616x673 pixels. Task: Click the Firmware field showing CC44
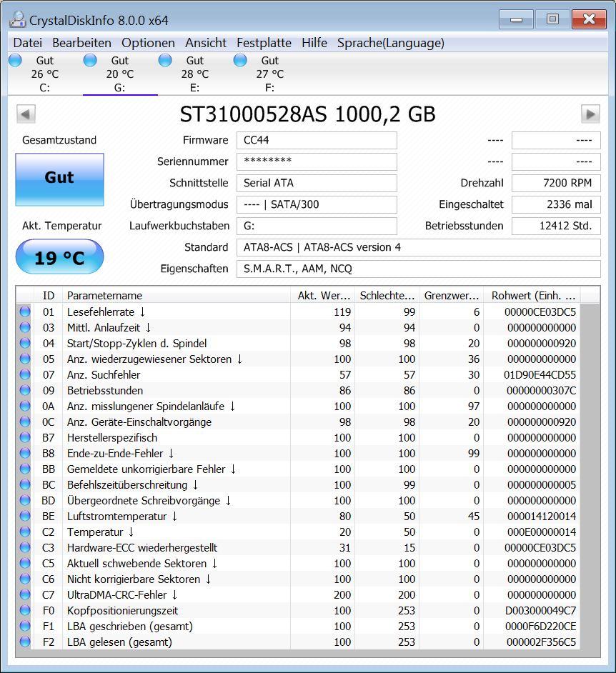(x=317, y=140)
